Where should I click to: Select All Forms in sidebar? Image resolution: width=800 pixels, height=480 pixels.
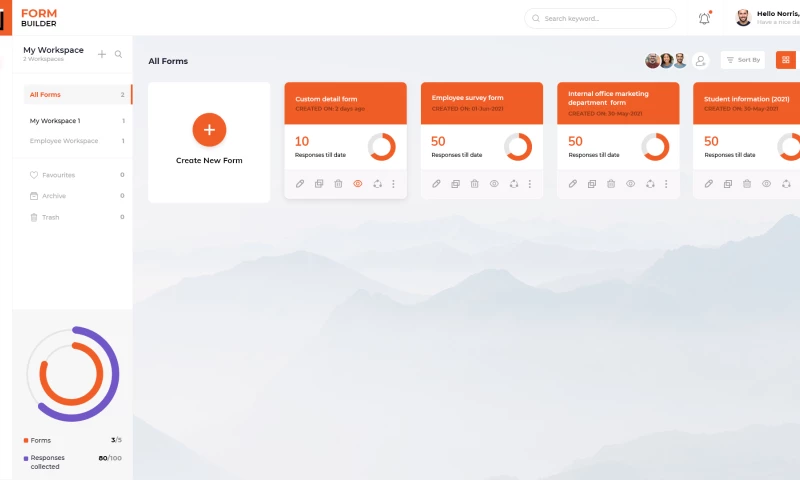pos(78,94)
